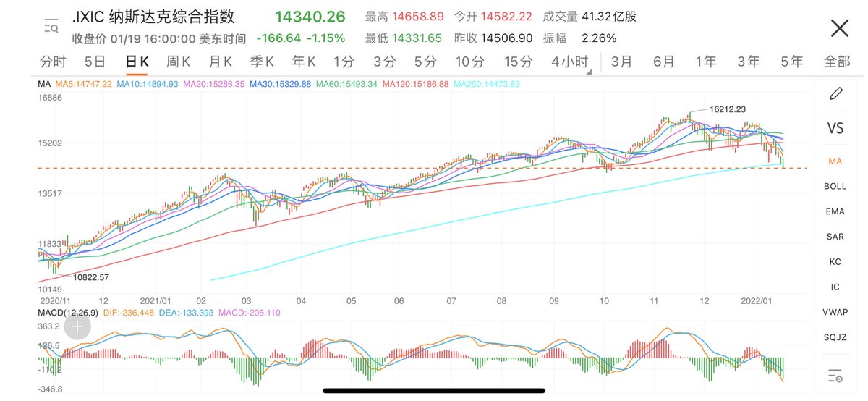Image resolution: width=868 pixels, height=401 pixels.
Task: Open indicator settings gear icon
Action: [835, 376]
